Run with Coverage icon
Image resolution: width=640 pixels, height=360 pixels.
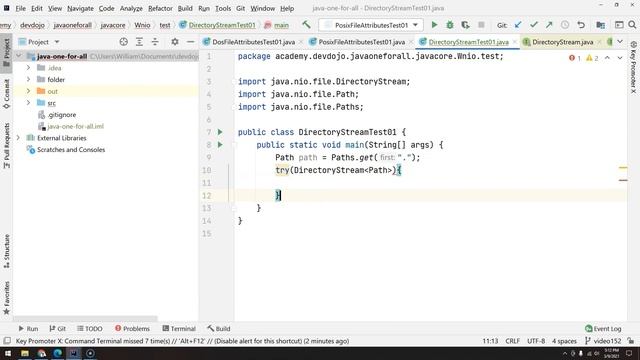465,25
